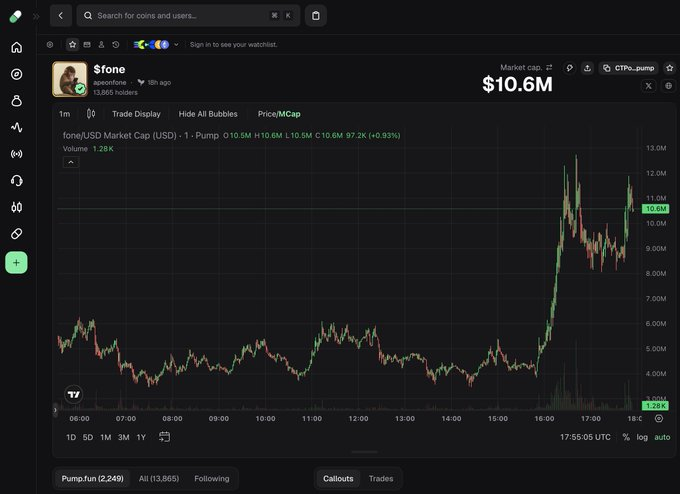Open the live broadcast sidebar icon

pos(16,154)
